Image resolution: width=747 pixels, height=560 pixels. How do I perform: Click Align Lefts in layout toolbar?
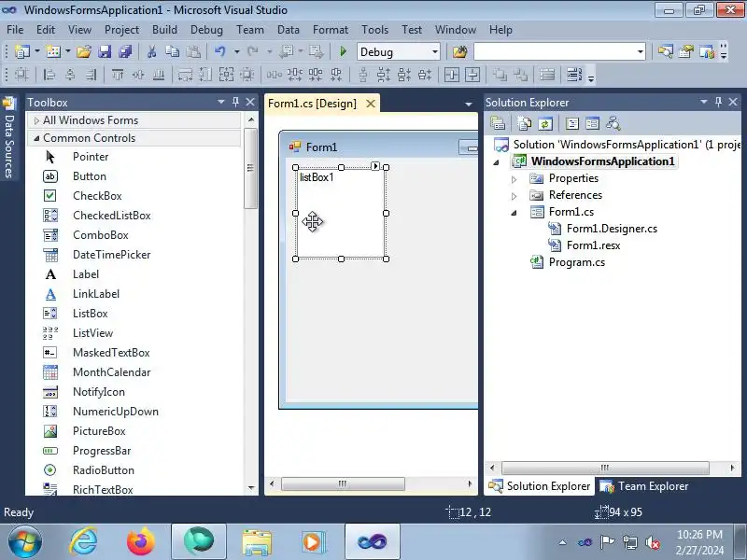tap(49, 75)
